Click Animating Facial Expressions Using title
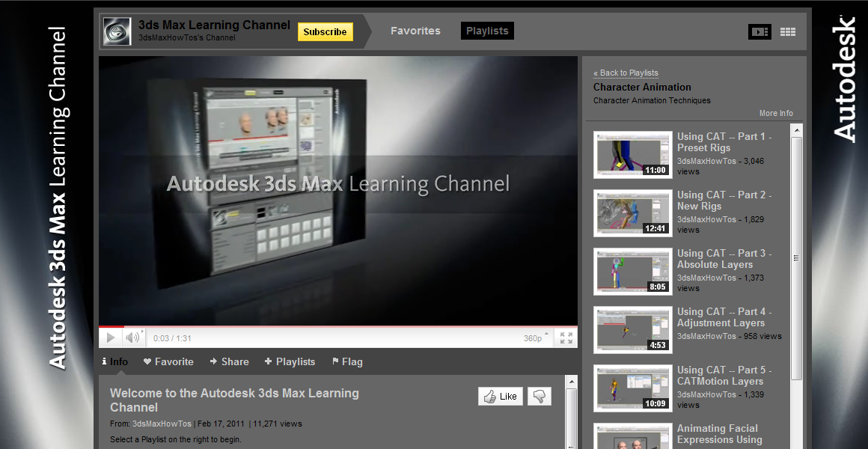Screen dimensions: 868x449 pos(719,434)
